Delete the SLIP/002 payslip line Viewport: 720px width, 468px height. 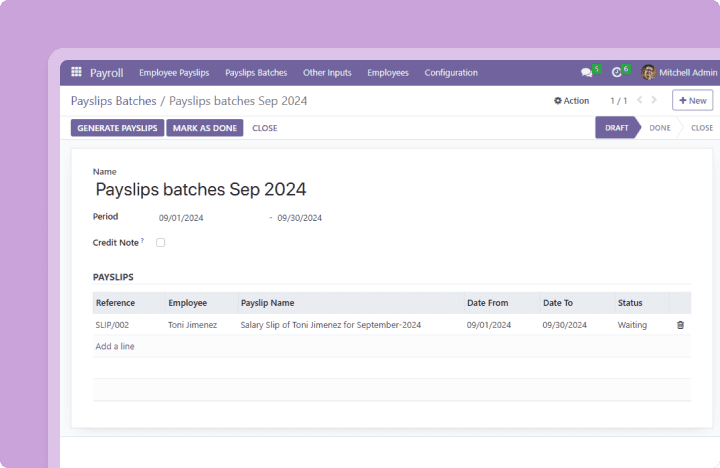pyautogui.click(x=680, y=325)
